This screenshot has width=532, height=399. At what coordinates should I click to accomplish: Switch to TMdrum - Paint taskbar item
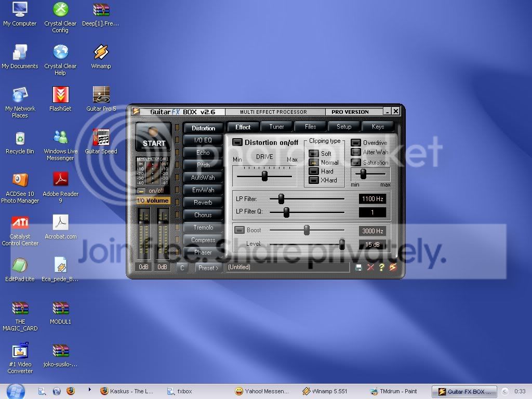tap(394, 391)
